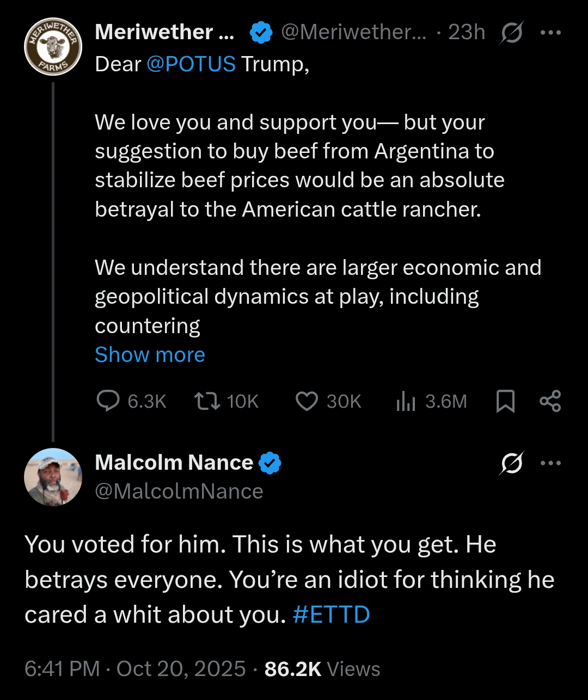The height and width of the screenshot is (700, 588).
Task: Like the Meriwether Farms post
Action: point(307,402)
